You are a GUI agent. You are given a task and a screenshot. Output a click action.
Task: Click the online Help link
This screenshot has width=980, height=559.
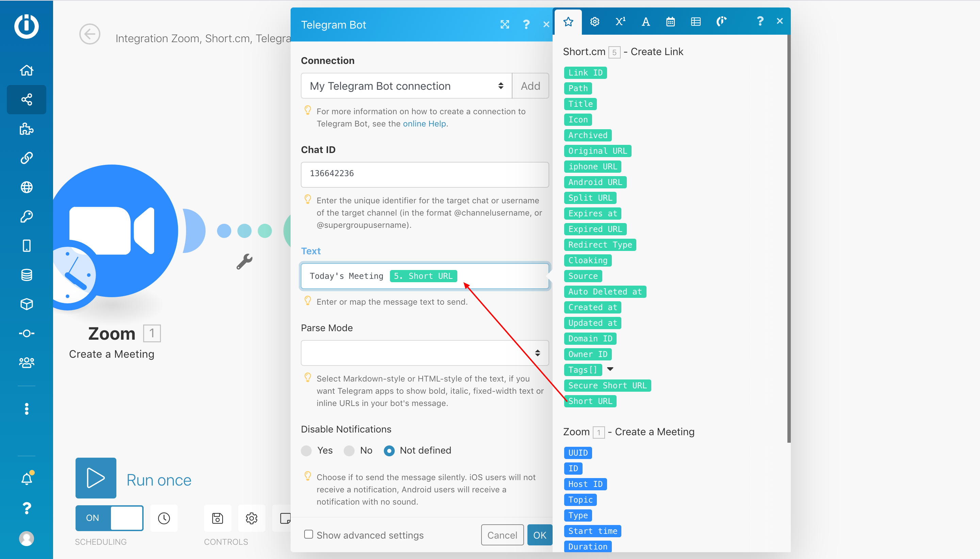point(424,124)
